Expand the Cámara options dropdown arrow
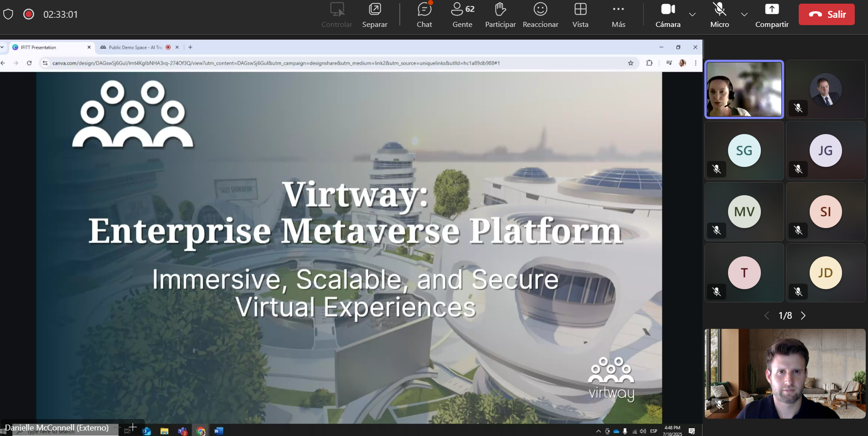Screen dimensions: 868x436 pyautogui.click(x=692, y=15)
